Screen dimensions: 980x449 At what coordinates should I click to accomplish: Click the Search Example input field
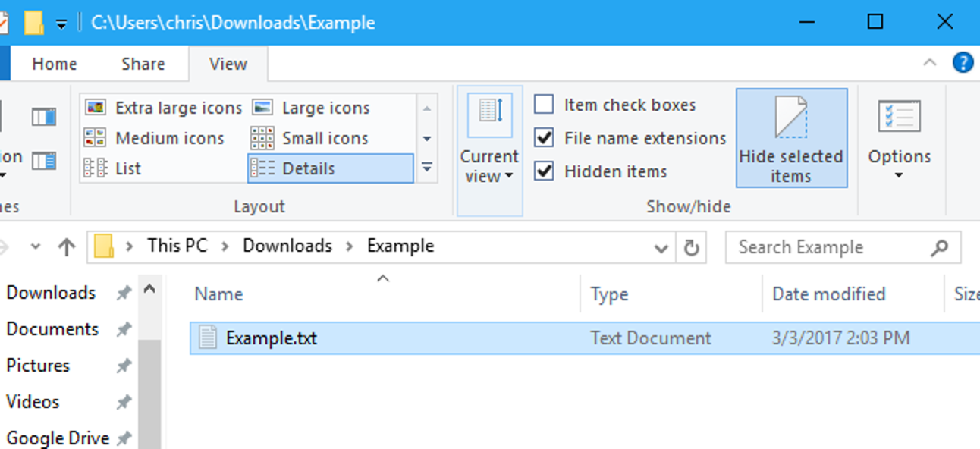tap(827, 248)
